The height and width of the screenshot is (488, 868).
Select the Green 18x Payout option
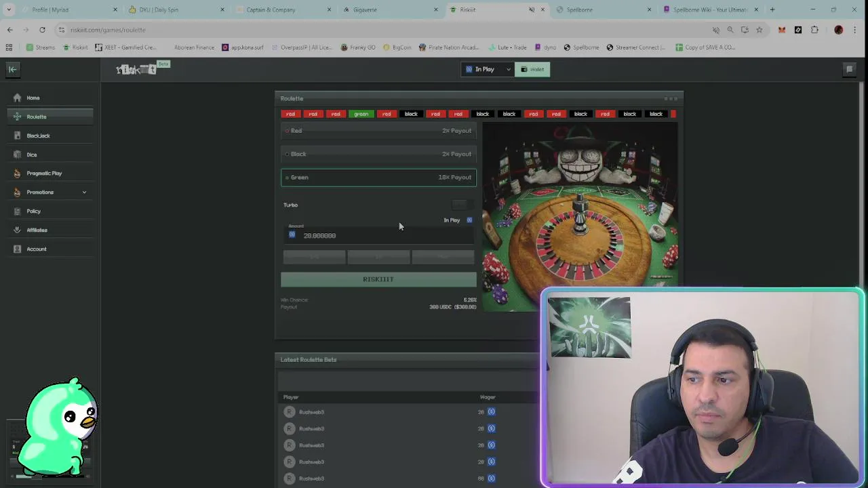378,178
